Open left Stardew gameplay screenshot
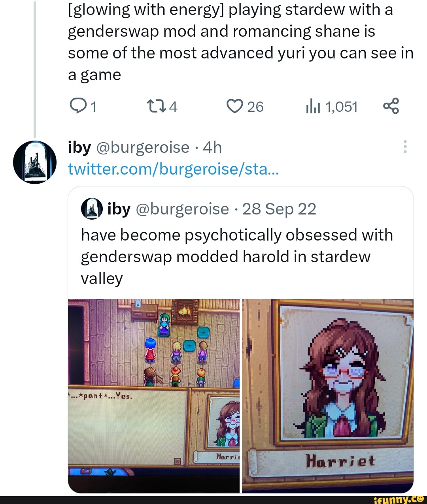Screen dimensions: 427x504 coord(153,396)
